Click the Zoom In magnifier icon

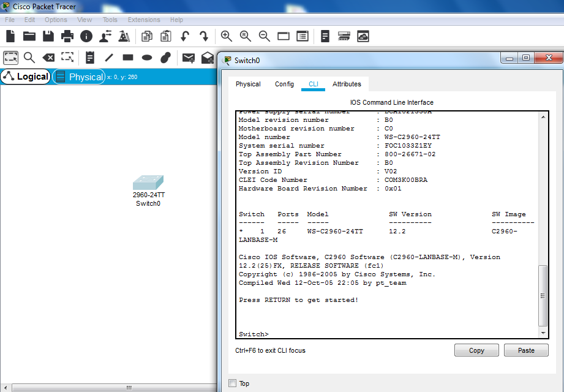tap(227, 36)
